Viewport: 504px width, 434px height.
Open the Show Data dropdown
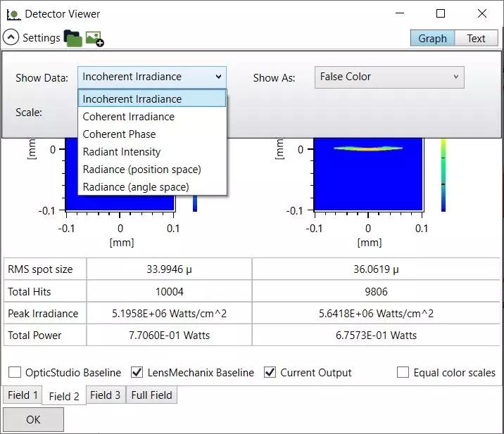tap(152, 77)
